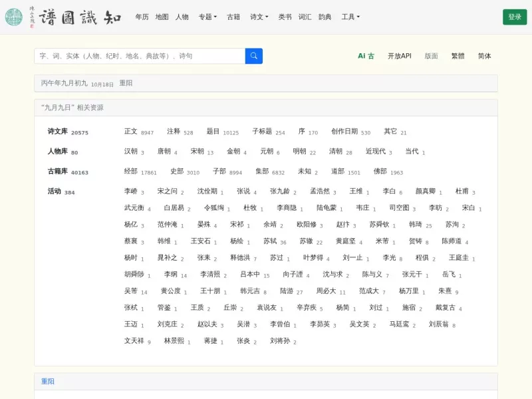This screenshot has height=399, width=532.
Task: Click the green 登录 button
Action: point(515,17)
